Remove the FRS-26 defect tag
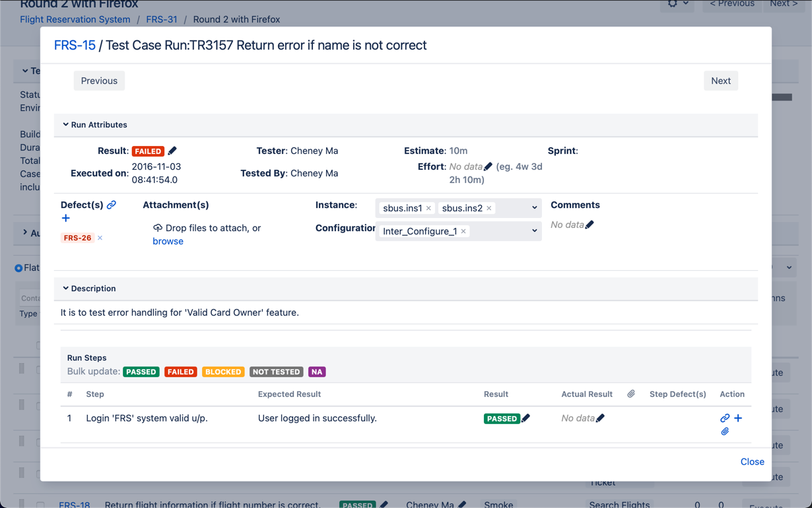812x508 pixels. click(x=100, y=238)
